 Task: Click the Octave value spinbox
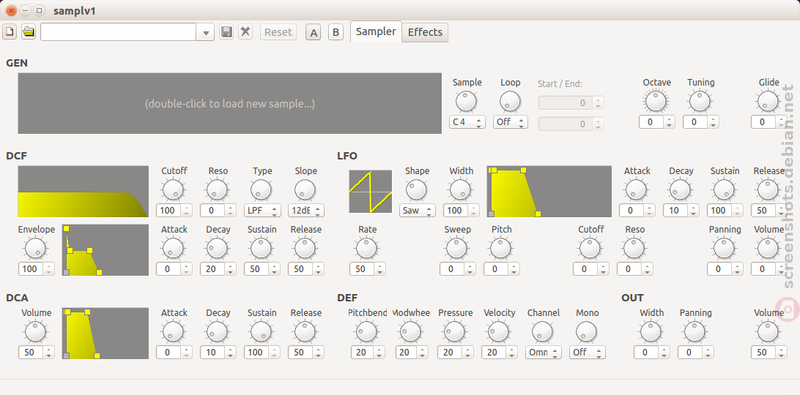click(657, 122)
